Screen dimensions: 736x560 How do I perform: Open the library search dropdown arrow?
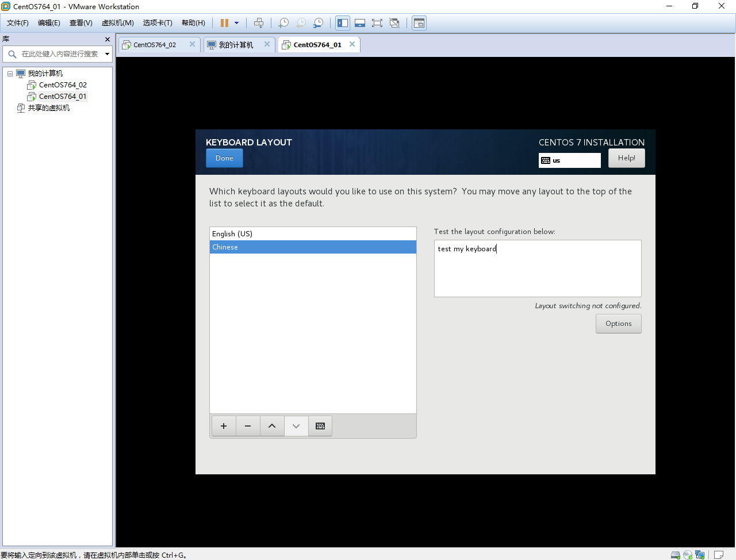tap(107, 54)
